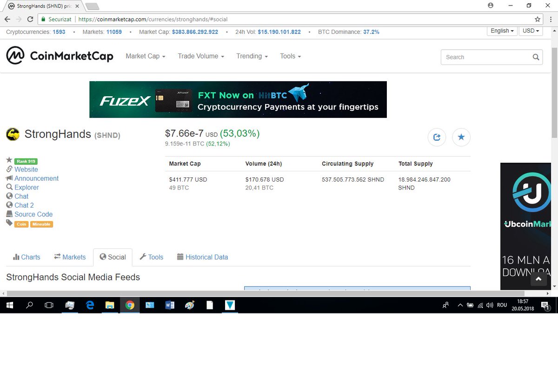Open the Announcement link
This screenshot has width=558, height=392.
click(x=36, y=178)
